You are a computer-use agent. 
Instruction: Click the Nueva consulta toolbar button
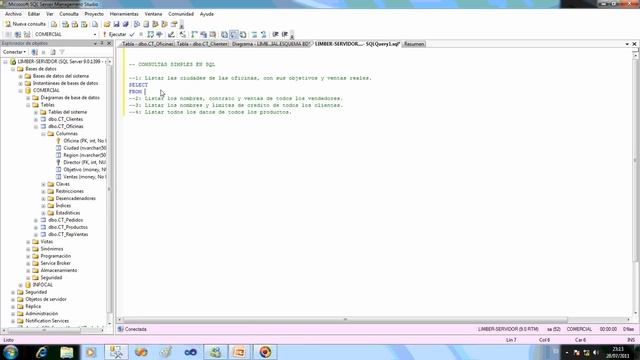pos(25,24)
